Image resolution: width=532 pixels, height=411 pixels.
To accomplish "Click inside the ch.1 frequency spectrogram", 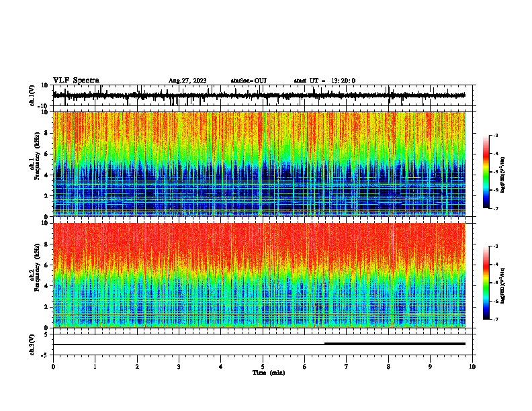I will 259,164.
